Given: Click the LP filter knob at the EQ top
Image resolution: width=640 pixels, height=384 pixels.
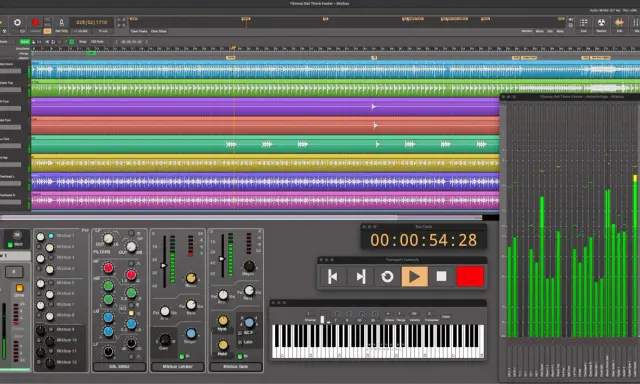Looking at the screenshot, I should click(108, 239).
